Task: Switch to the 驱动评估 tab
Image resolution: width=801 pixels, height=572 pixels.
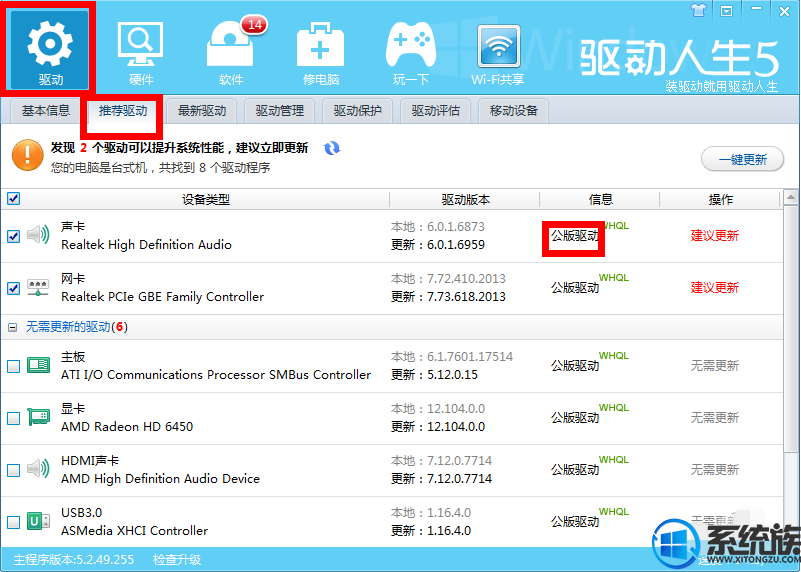Action: pos(435,111)
